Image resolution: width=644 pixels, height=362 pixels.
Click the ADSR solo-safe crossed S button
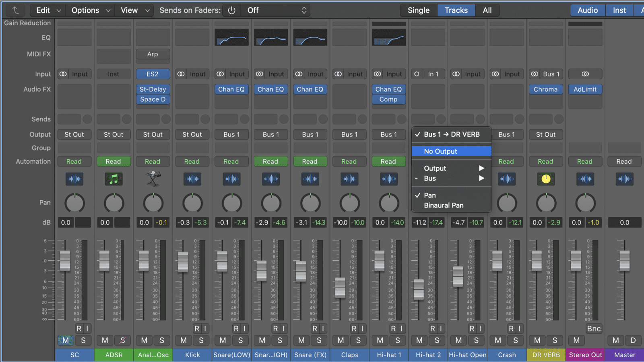click(x=123, y=340)
